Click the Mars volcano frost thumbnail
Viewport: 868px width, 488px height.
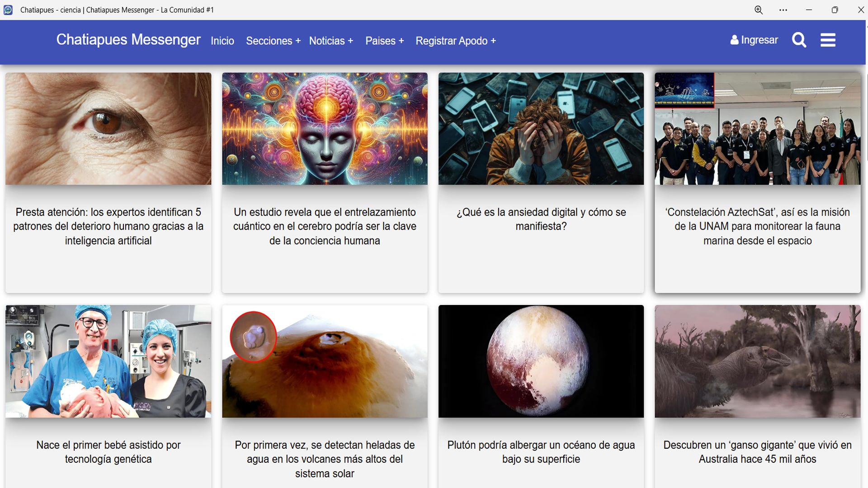coord(325,361)
